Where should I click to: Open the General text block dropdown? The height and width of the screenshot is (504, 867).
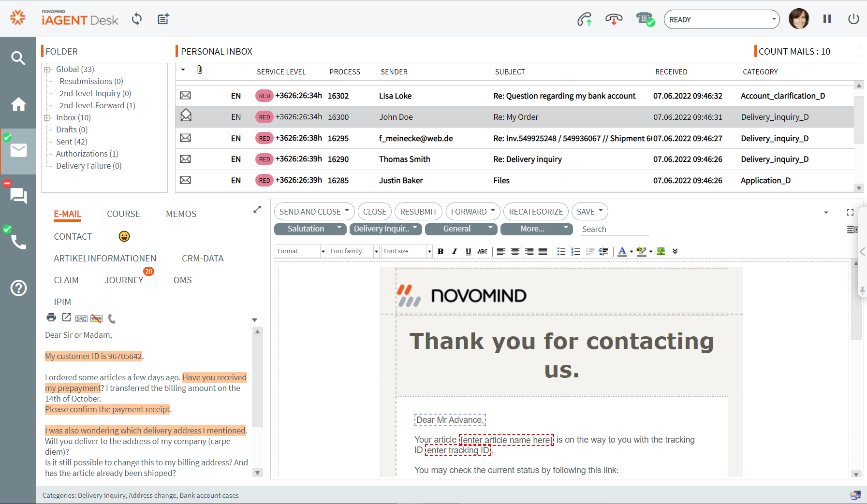point(461,229)
